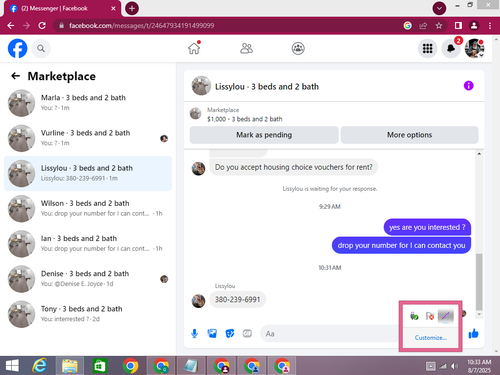Click the Action Center flag tray icon
The width and height of the screenshot is (500, 375).
(x=430, y=316)
